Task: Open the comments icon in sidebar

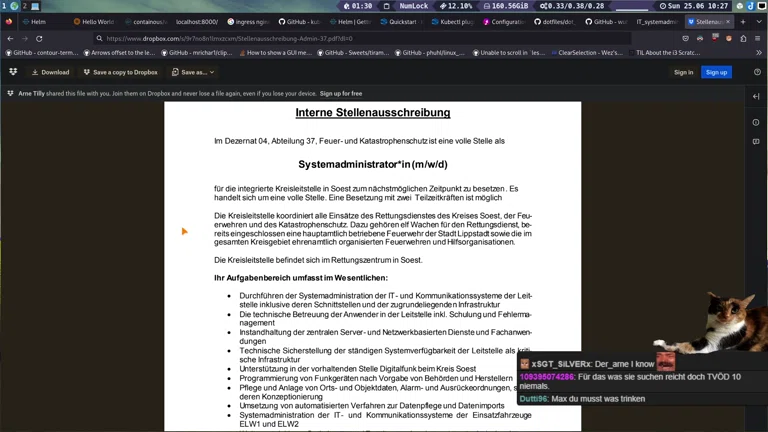Action: 756,142
